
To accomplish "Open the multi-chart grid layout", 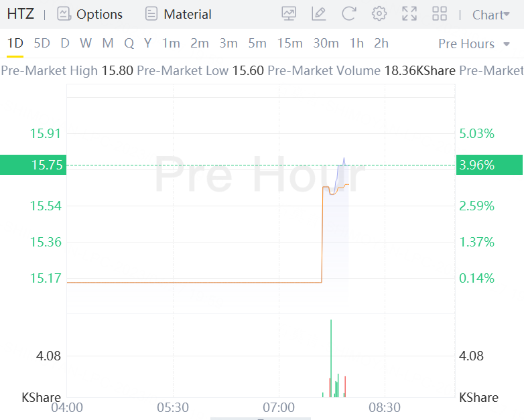I will pos(440,14).
